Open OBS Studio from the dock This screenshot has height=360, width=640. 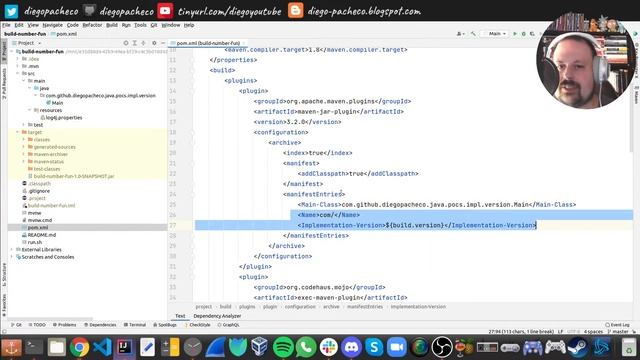tap(442, 347)
